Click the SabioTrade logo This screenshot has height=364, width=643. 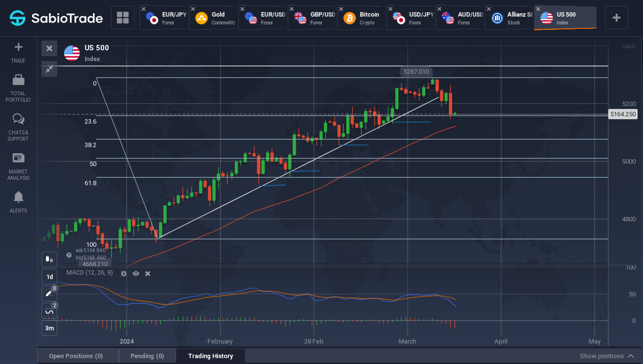click(57, 18)
